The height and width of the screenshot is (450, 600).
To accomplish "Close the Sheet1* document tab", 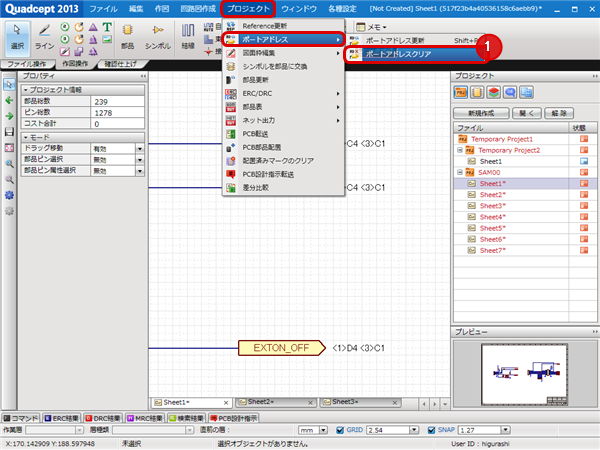I will tap(226, 403).
